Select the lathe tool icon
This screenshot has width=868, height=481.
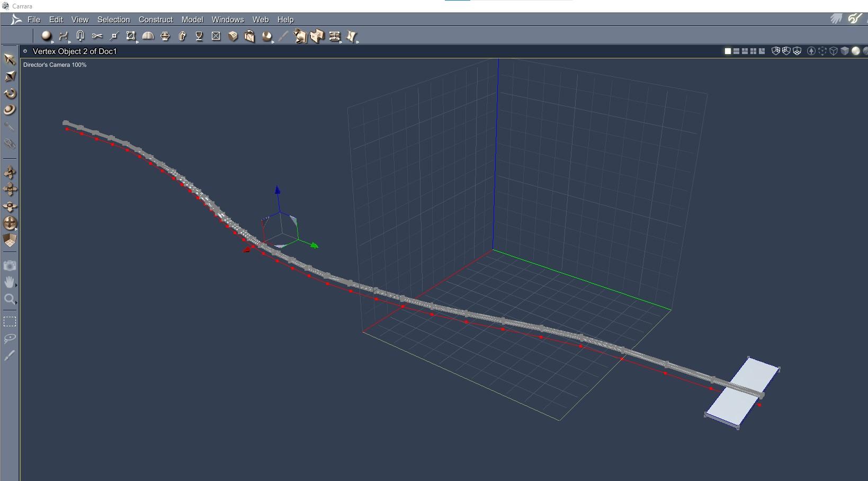165,35
